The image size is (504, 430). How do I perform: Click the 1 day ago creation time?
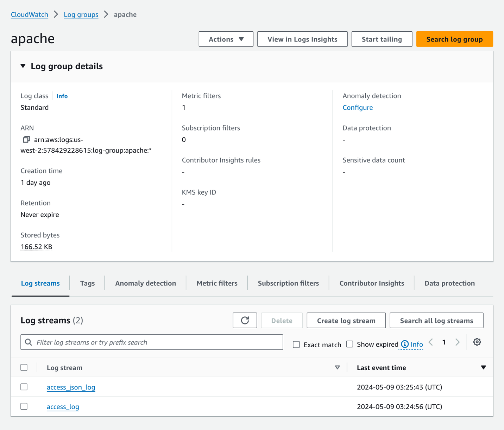tap(36, 183)
